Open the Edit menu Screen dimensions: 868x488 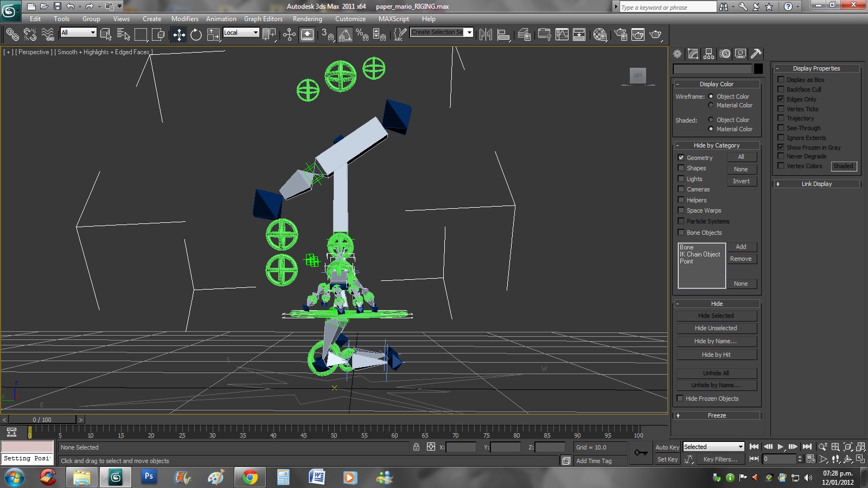point(35,18)
